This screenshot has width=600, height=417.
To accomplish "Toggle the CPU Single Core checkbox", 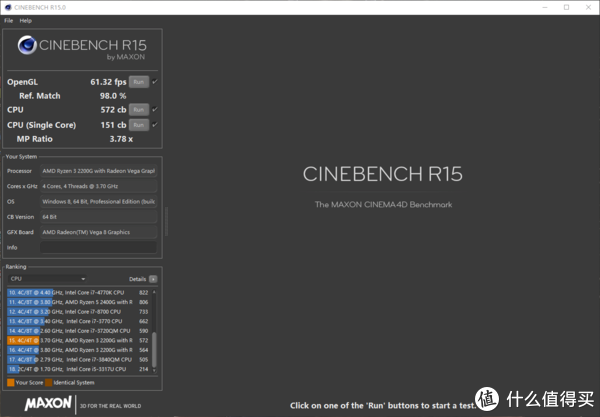I will [x=155, y=125].
